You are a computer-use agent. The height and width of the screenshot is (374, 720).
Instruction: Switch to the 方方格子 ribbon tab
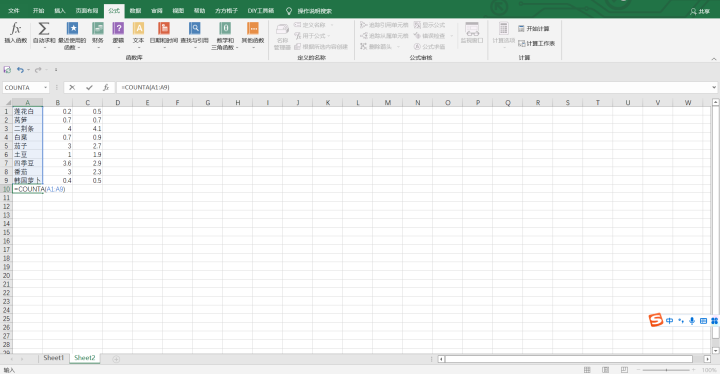[x=226, y=11]
